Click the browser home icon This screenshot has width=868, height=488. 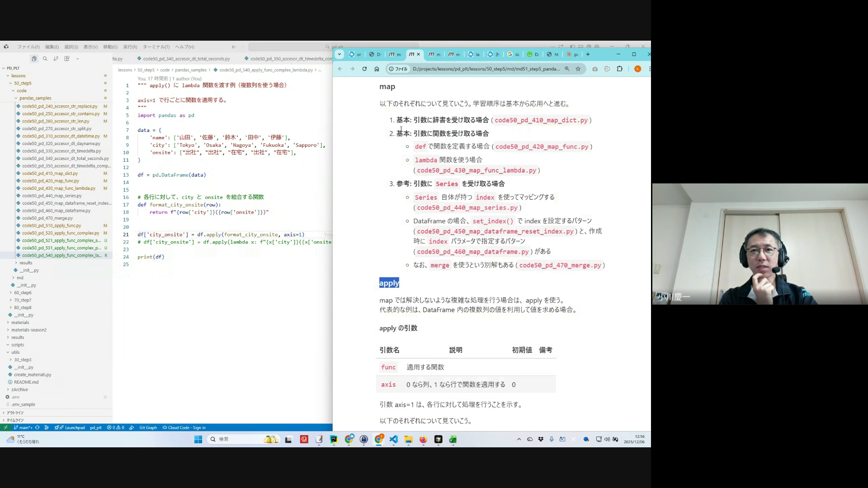[x=377, y=69]
